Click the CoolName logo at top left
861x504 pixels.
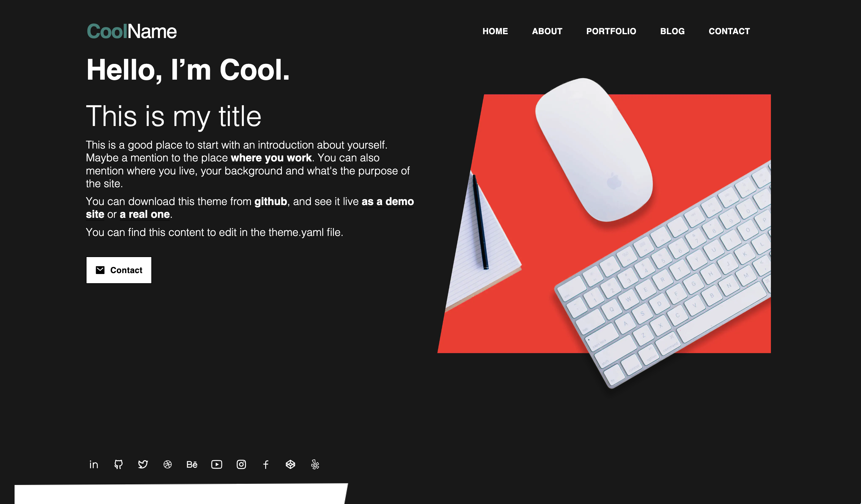tap(131, 31)
